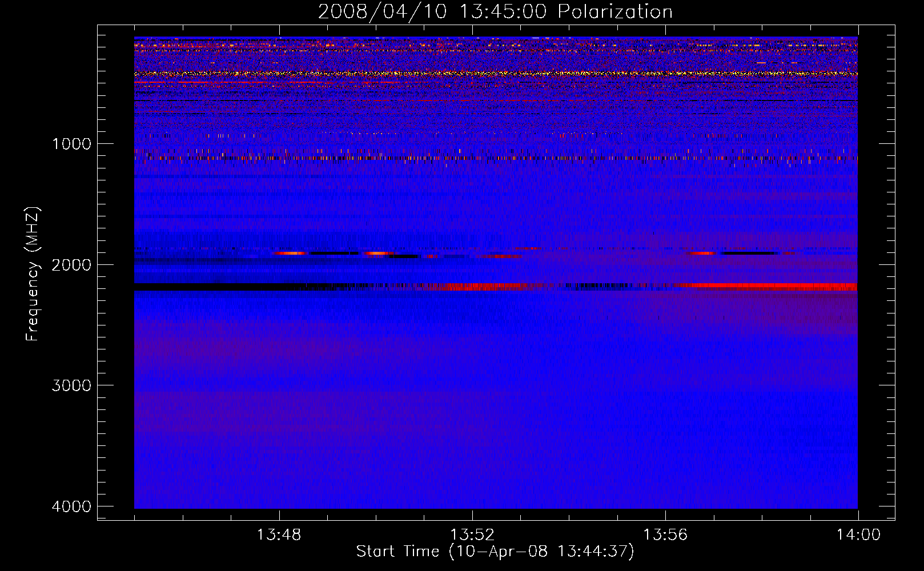This screenshot has height=571, width=924.
Task: Click the plot title '2008/04/10 13:45:00 Polarization'
Action: 495,11
